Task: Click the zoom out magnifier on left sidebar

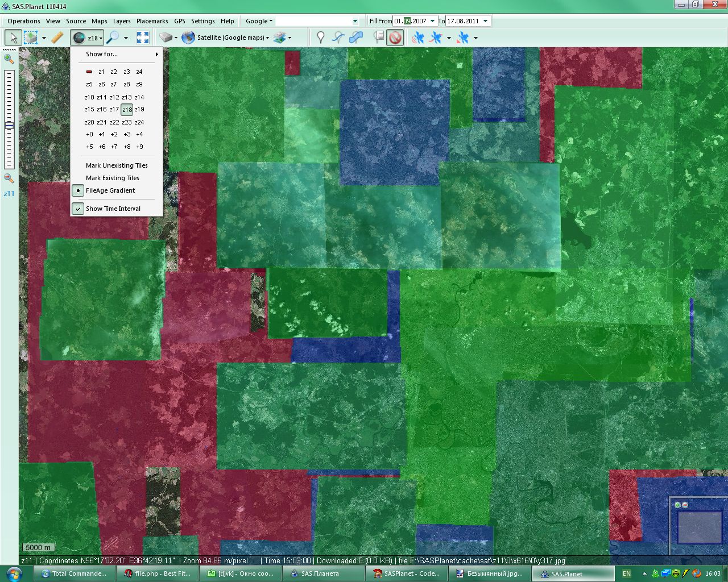Action: tap(9, 178)
